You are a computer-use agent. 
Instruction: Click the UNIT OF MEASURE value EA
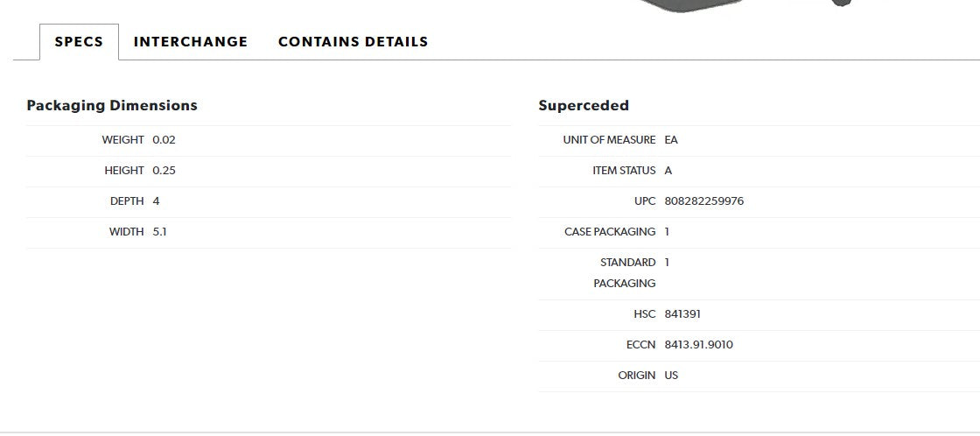coord(672,140)
